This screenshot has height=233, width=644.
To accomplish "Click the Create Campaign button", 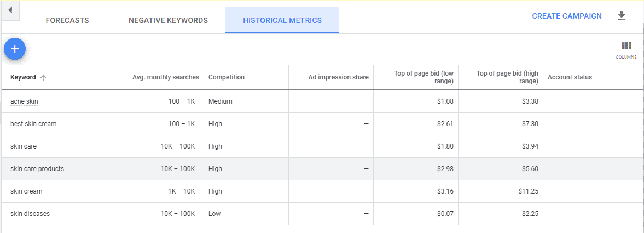I will point(567,16).
